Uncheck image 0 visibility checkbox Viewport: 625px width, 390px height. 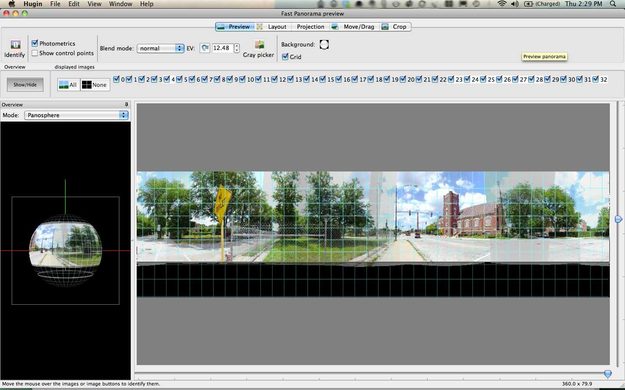tap(116, 79)
